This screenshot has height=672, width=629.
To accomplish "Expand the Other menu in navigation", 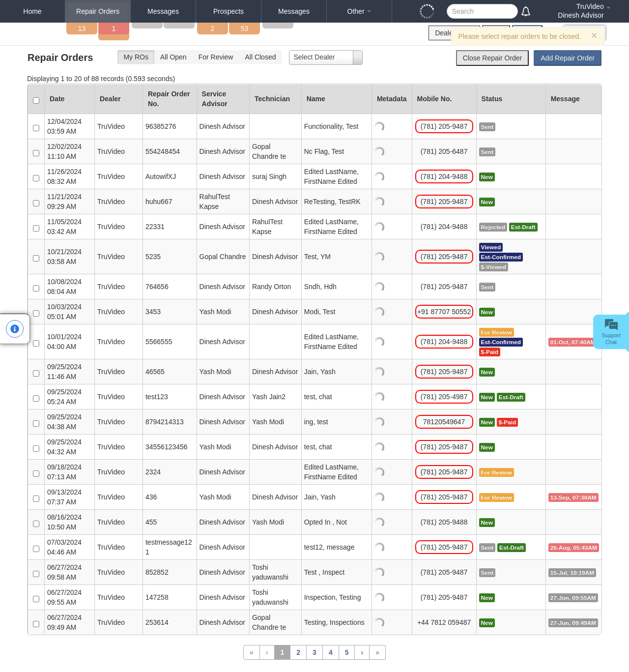I will [x=359, y=11].
